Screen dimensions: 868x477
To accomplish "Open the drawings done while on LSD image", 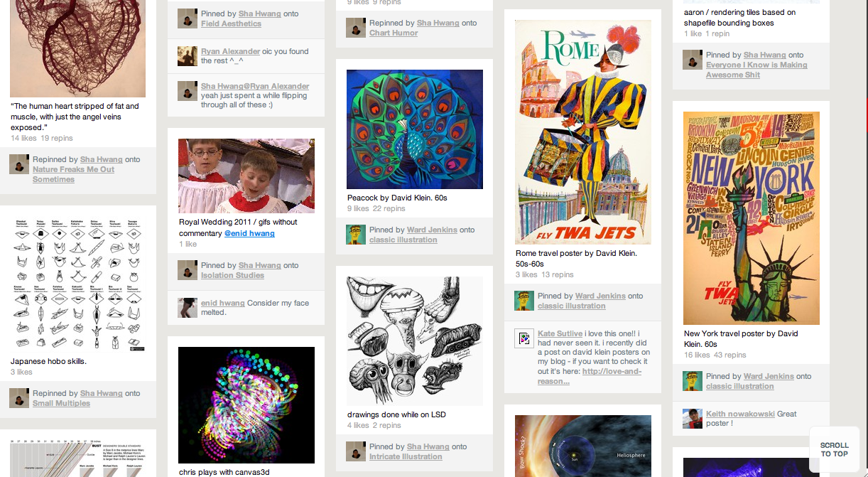I will pyautogui.click(x=415, y=341).
